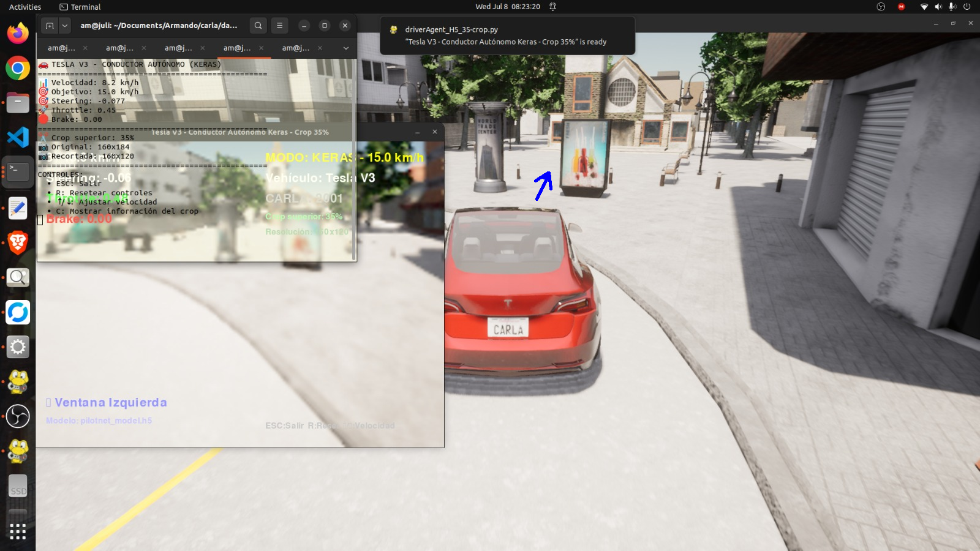The height and width of the screenshot is (551, 980).
Task: Expand the dropdown arrow beside the new tab button
Action: point(64,25)
